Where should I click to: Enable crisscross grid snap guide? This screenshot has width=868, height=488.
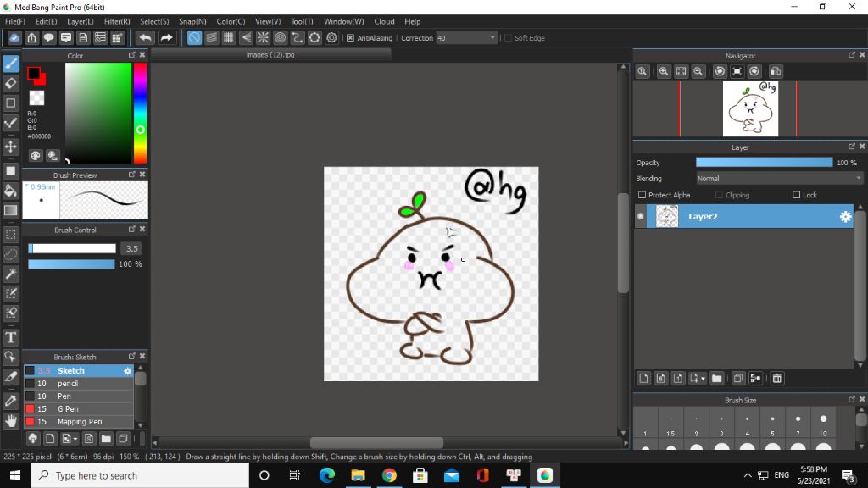click(229, 37)
